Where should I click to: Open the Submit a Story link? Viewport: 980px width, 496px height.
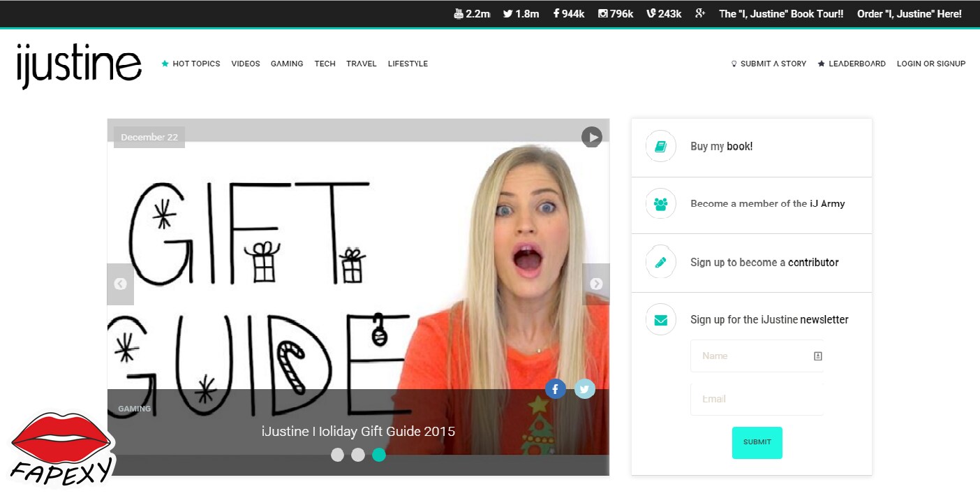click(x=769, y=64)
